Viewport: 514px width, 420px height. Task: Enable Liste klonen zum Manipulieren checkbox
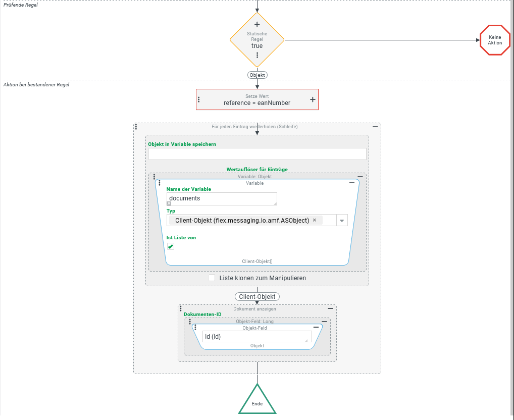[x=212, y=278]
